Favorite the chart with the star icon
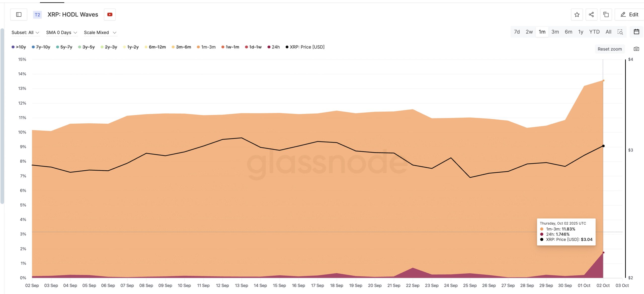Image resolution: width=644 pixels, height=294 pixels. pos(577,14)
